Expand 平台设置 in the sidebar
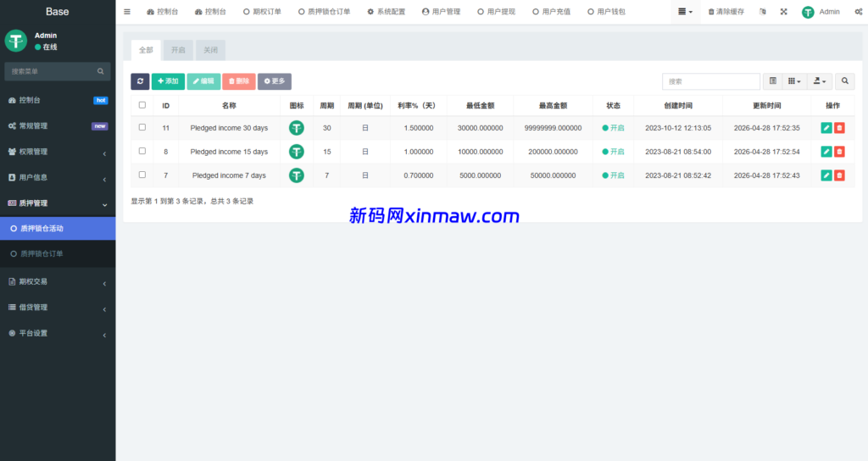868x461 pixels. point(58,333)
